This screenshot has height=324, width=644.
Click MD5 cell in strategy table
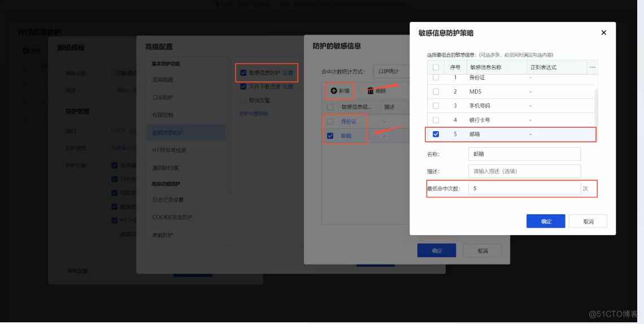tap(476, 91)
